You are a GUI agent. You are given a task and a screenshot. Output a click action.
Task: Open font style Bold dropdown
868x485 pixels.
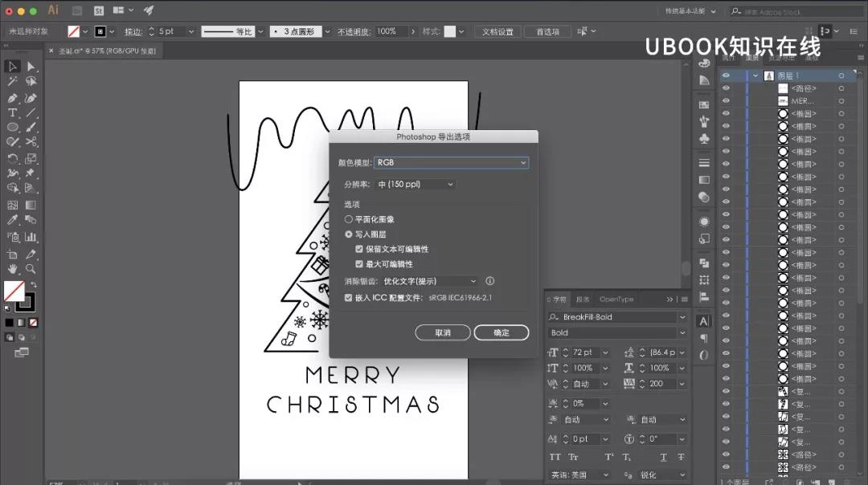(x=682, y=333)
